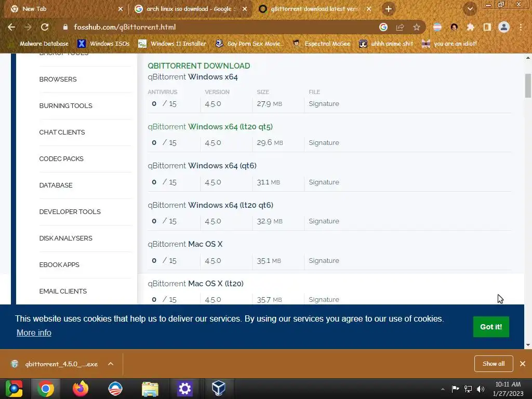Open the BROWSERS category
Image resolution: width=532 pixels, height=399 pixels.
point(58,79)
